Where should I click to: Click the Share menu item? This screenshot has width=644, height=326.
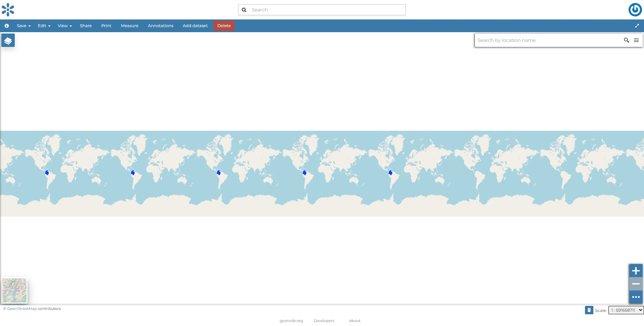tap(86, 25)
